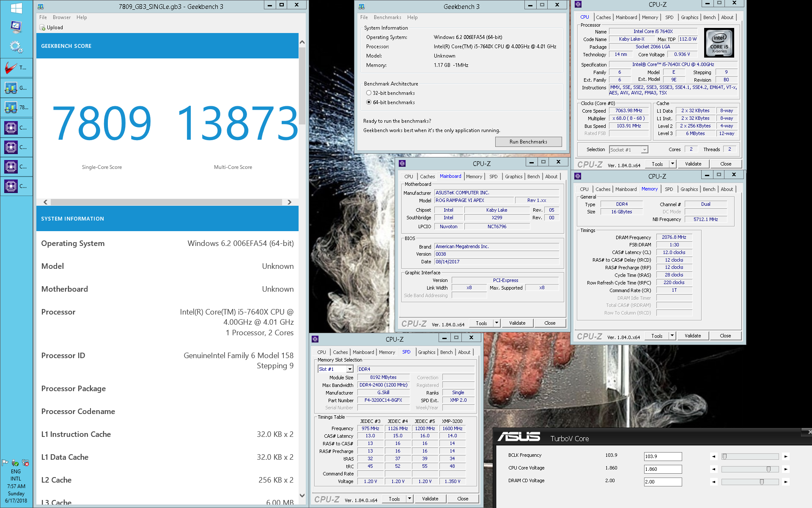The width and height of the screenshot is (812, 508).
Task: Click Geekbench vertical scrollbar down arrow
Action: [302, 495]
